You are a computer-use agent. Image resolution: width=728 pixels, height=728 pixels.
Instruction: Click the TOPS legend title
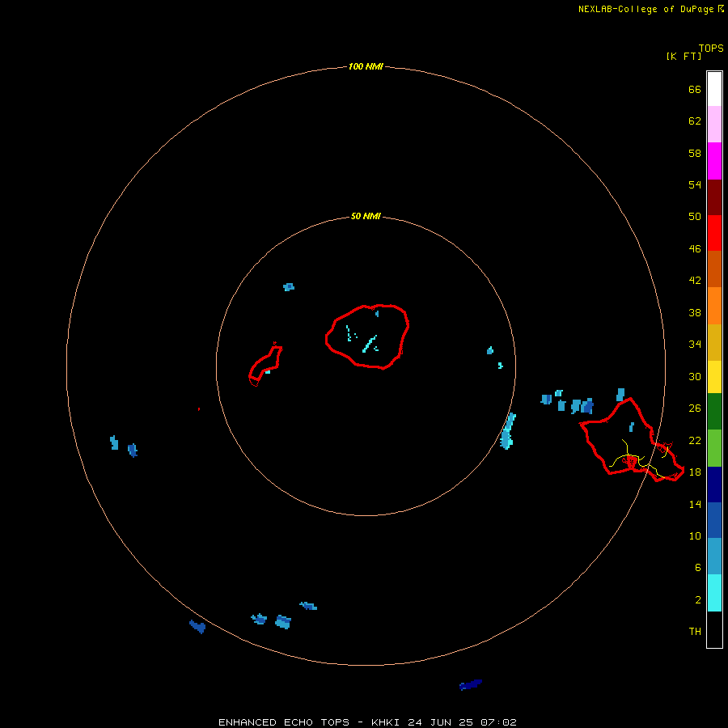711,48
